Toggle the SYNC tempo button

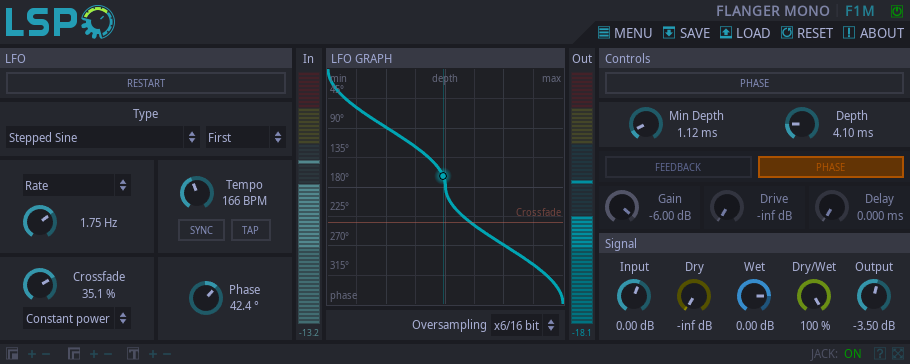(201, 230)
